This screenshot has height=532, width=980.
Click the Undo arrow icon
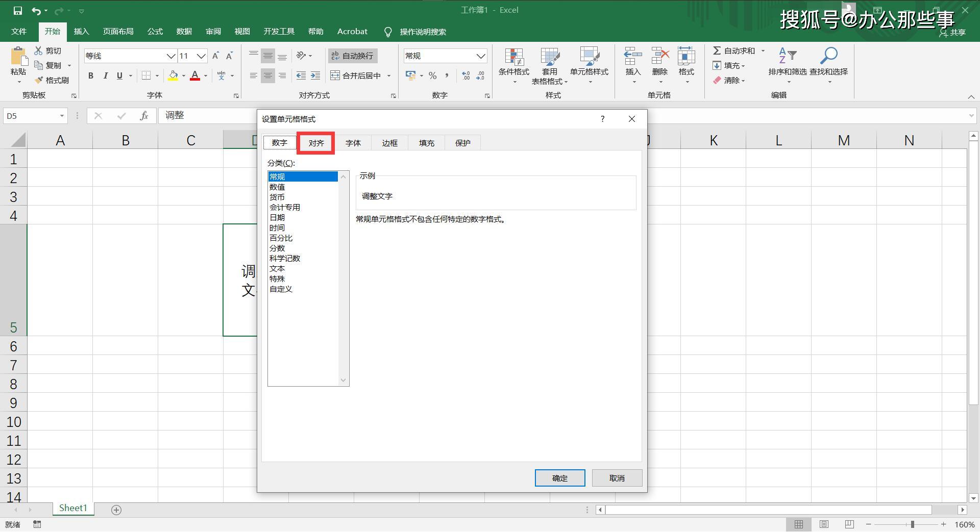[x=36, y=10]
